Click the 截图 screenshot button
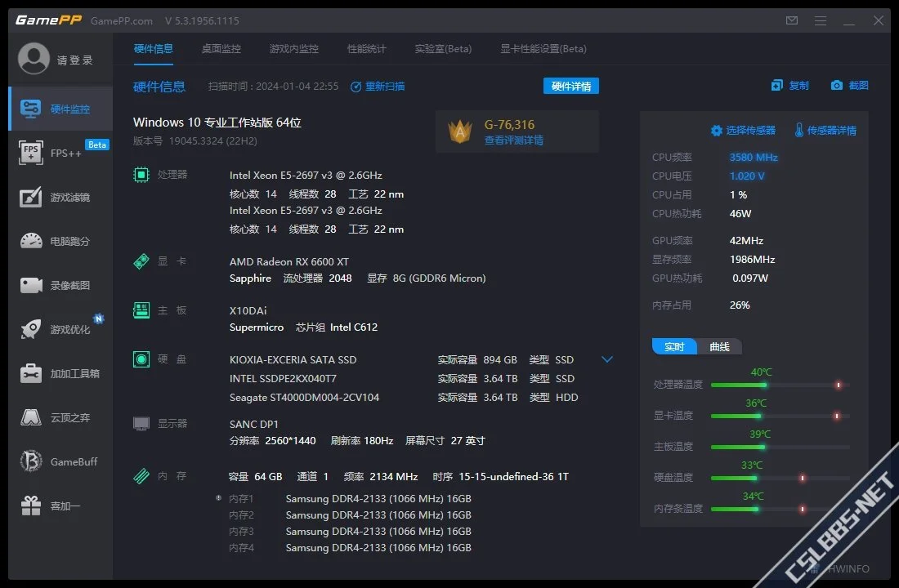The height and width of the screenshot is (588, 899). coord(850,86)
